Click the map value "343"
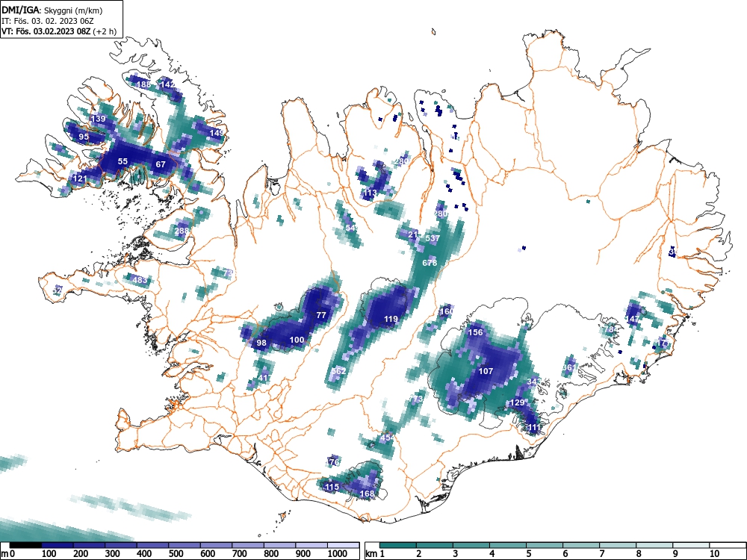The height and width of the screenshot is (560, 747). tap(534, 382)
